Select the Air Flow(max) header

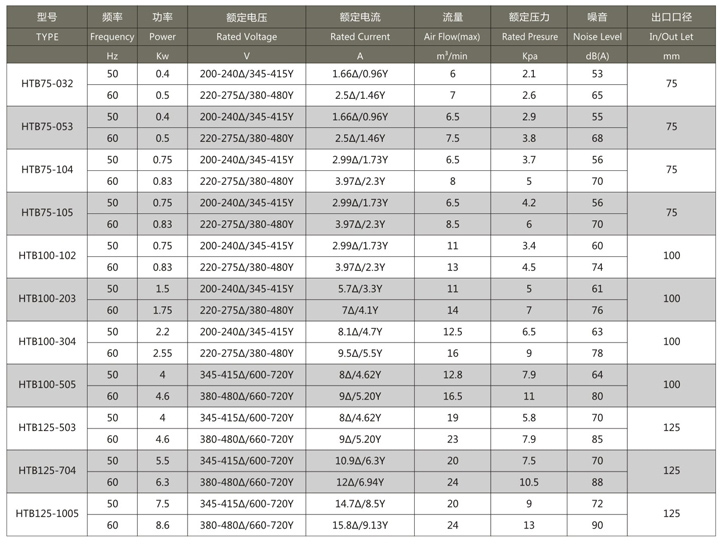click(452, 37)
